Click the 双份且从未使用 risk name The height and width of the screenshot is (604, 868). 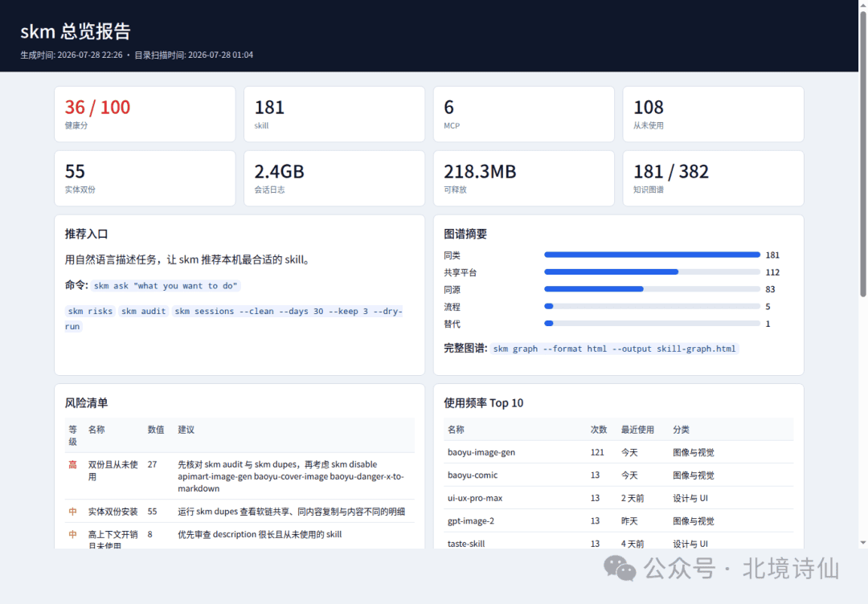point(113,470)
